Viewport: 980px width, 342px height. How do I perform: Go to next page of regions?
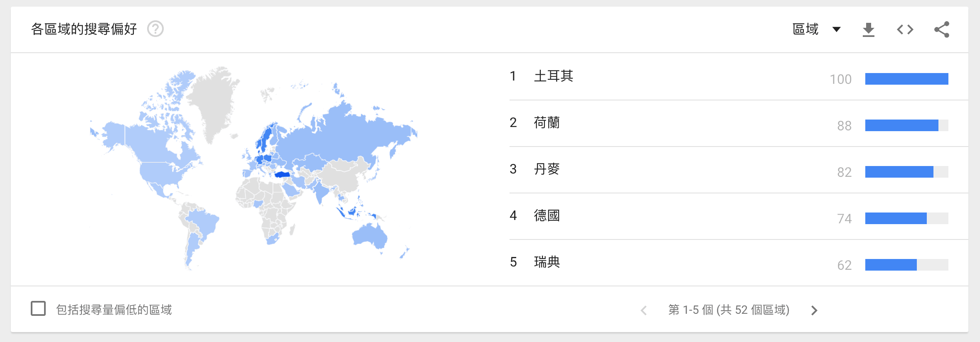click(814, 310)
